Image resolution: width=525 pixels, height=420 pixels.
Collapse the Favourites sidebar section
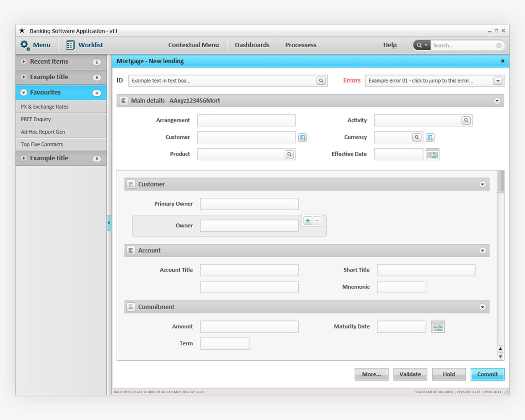coord(24,92)
